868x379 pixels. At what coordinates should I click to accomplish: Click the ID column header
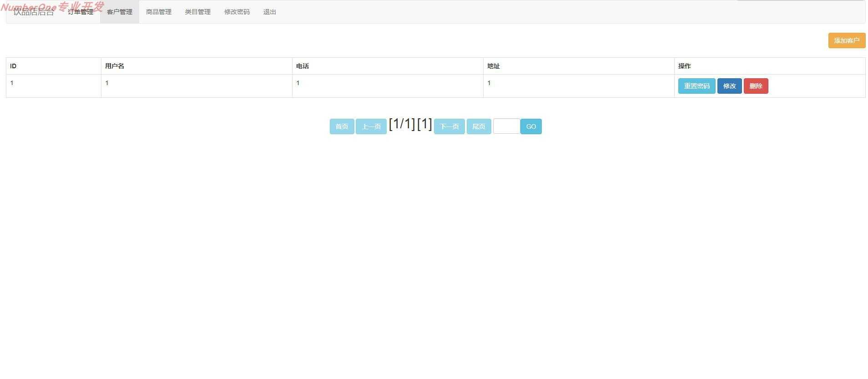tap(54, 66)
